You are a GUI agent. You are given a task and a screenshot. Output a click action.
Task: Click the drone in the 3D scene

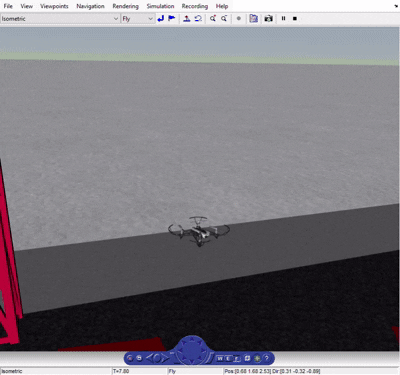click(x=199, y=231)
